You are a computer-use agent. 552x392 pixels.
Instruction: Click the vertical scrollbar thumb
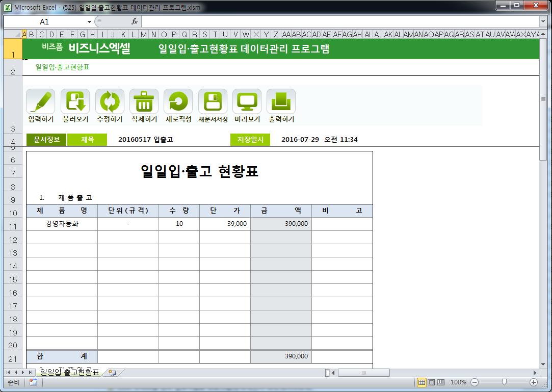[543, 99]
